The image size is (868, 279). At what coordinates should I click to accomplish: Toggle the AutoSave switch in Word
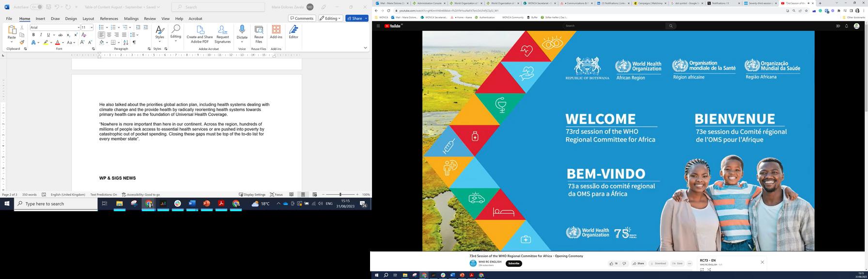pyautogui.click(x=37, y=7)
